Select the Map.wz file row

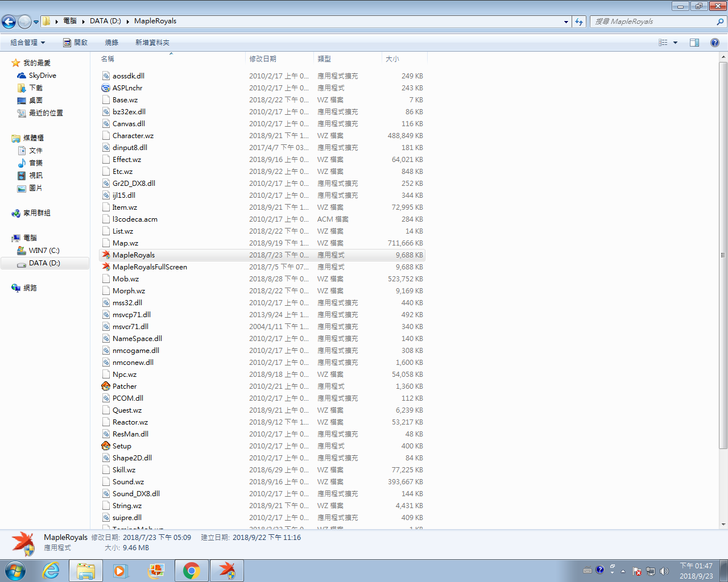(262, 243)
